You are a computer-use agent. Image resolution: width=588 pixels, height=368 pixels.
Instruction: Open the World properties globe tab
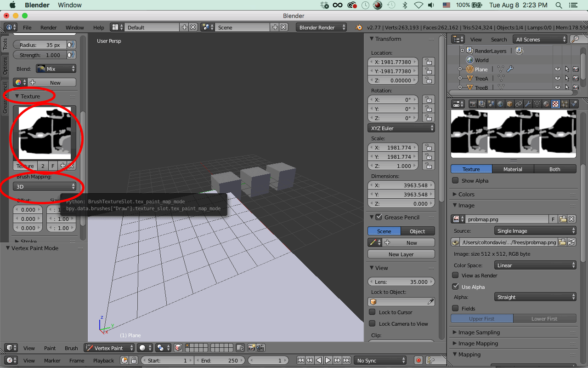pos(500,104)
